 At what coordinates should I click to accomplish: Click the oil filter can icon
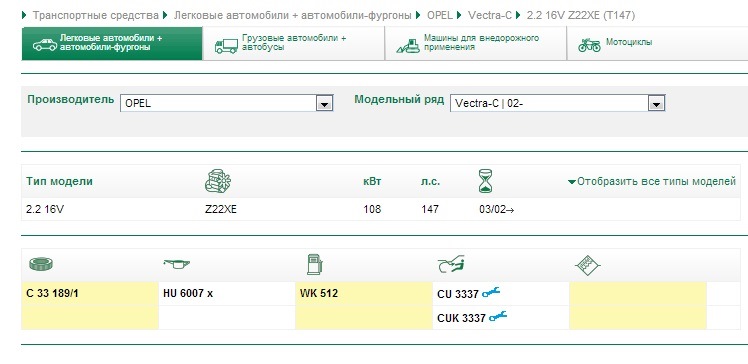click(x=177, y=264)
